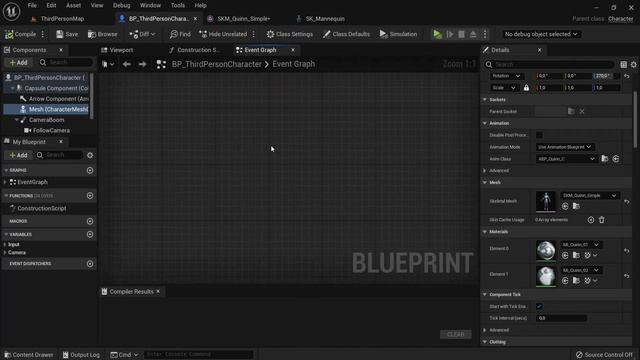Screen dimensions: 640x360
Task: Open Class Defaults
Action: pyautogui.click(x=346, y=34)
